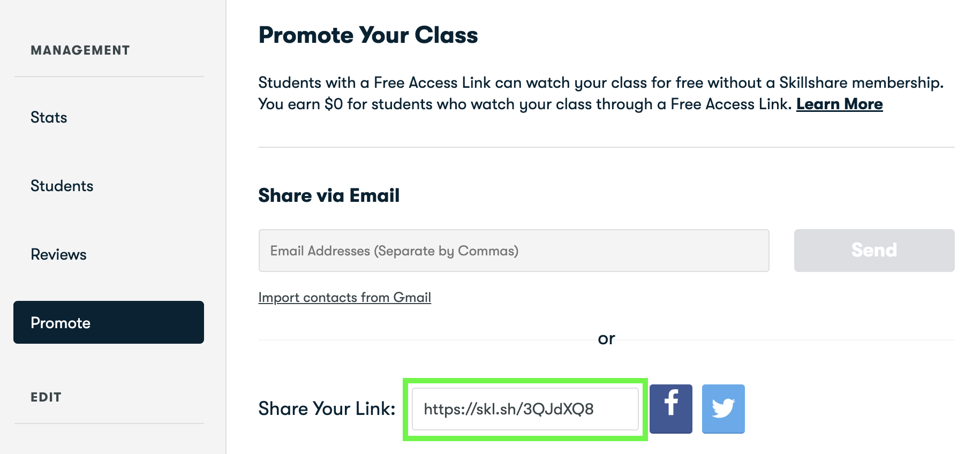The image size is (980, 454).
Task: Click Import contacts from Gmail
Action: 344,297
